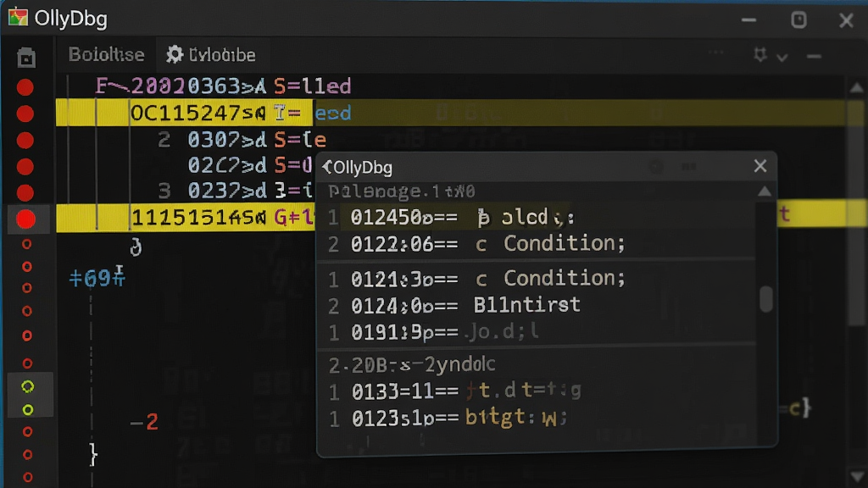
Task: Click the back arrow in OllyDbg popup title
Action: [327, 167]
